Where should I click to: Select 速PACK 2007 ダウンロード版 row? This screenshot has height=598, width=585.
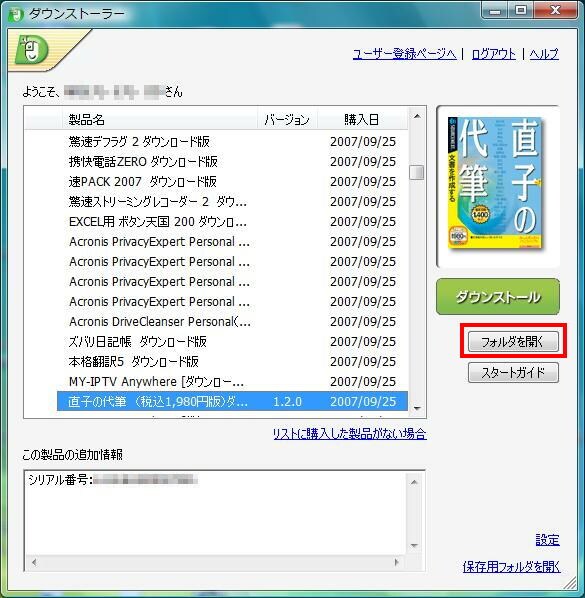click(x=232, y=182)
